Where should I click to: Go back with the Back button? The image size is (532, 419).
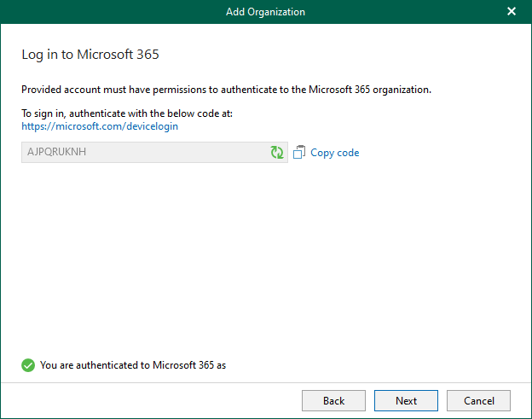333,400
